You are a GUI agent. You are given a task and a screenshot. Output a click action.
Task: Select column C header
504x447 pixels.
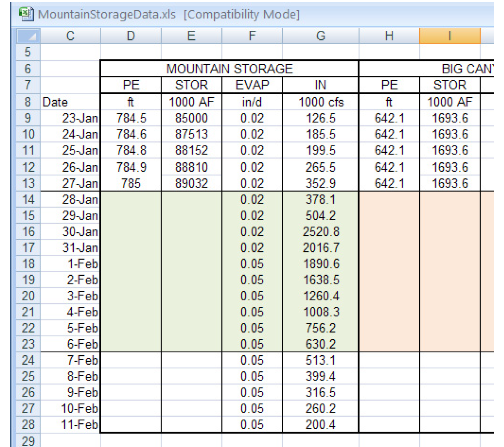click(x=70, y=36)
